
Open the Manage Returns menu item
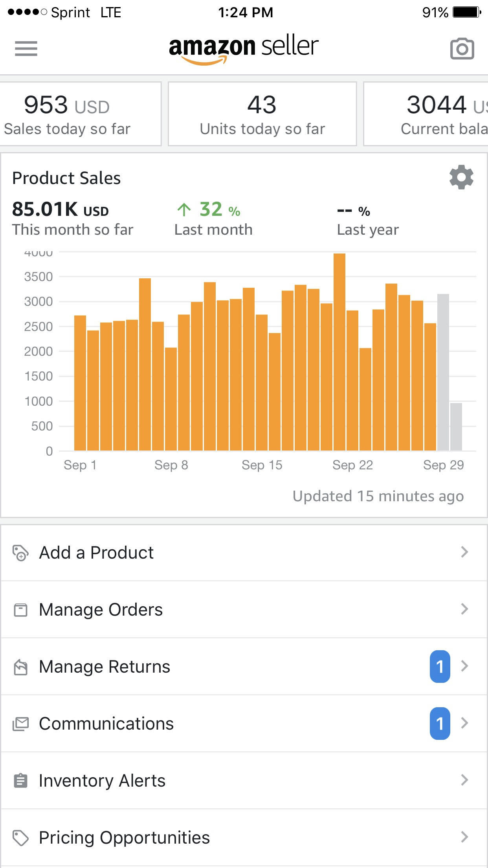[x=105, y=667]
